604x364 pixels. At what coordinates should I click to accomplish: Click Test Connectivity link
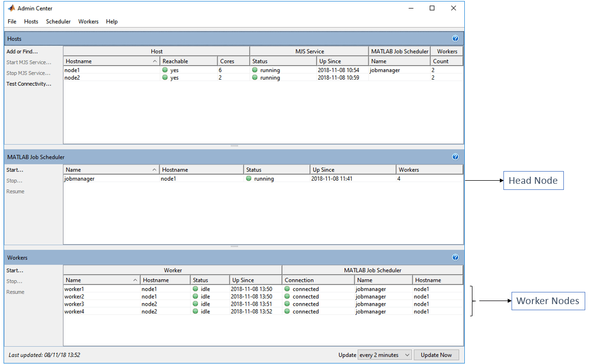[28, 84]
